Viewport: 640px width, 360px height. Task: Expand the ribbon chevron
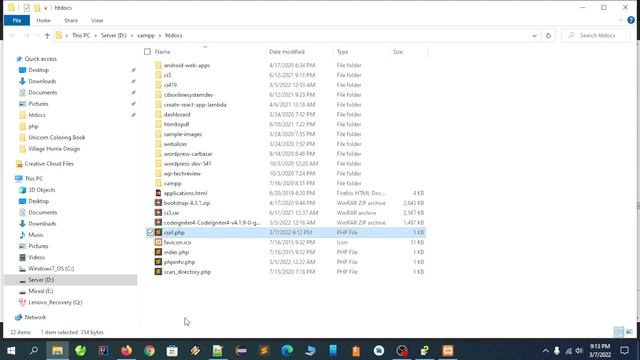coord(620,20)
